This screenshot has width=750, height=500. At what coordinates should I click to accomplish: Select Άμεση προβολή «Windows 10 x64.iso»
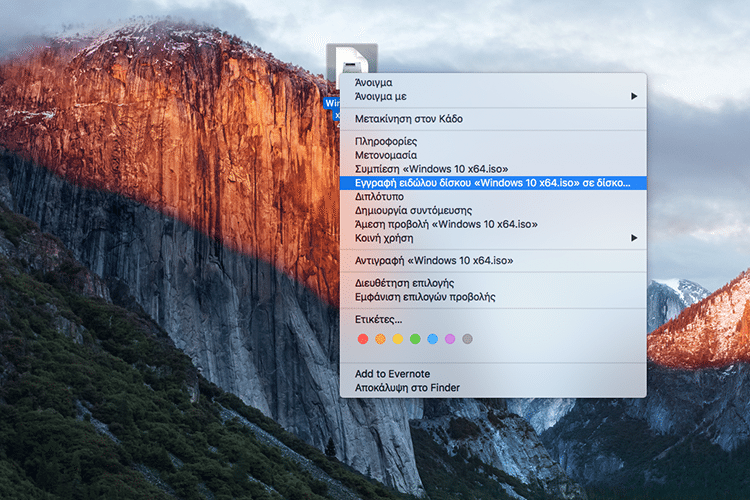493,224
